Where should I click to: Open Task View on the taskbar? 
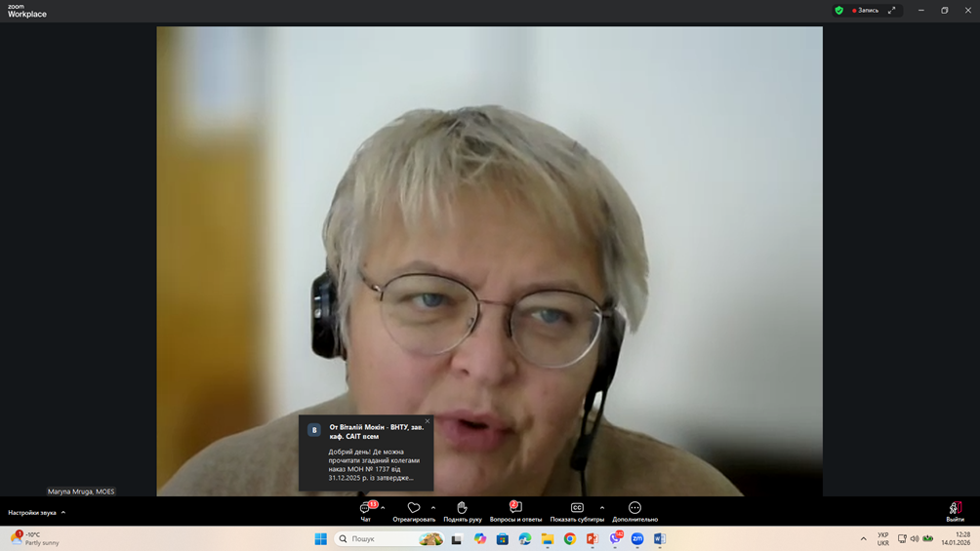pyautogui.click(x=457, y=538)
